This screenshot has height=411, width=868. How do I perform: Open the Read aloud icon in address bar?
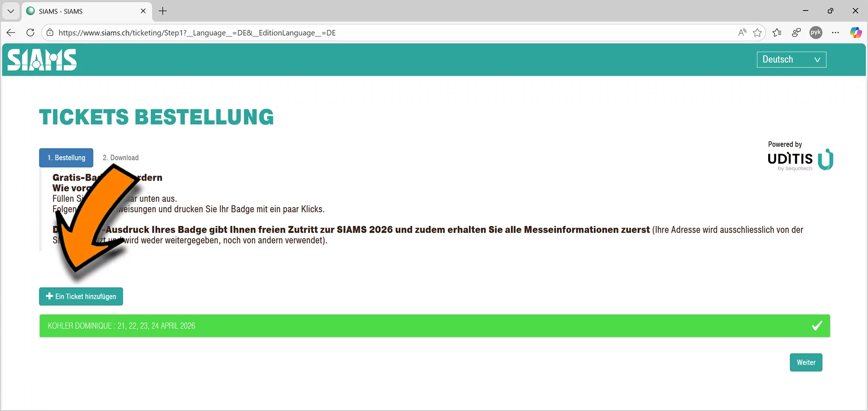[742, 33]
